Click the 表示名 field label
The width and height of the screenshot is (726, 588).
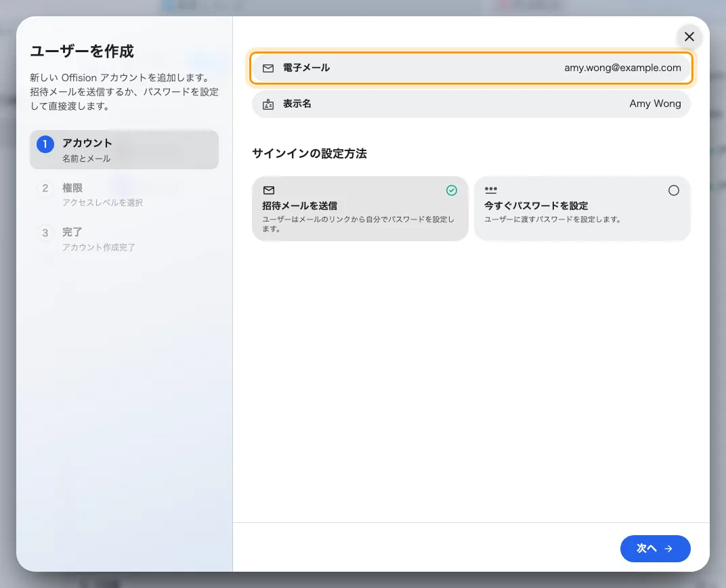coord(297,104)
